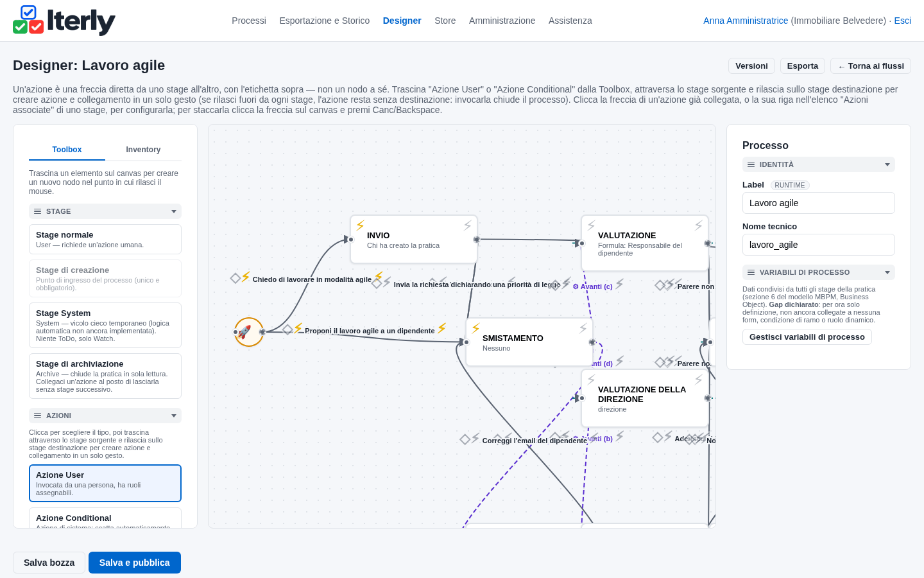The height and width of the screenshot is (578, 924).
Task: Click diamond icon before "Correggi l'email del dipendente"
Action: (x=465, y=439)
